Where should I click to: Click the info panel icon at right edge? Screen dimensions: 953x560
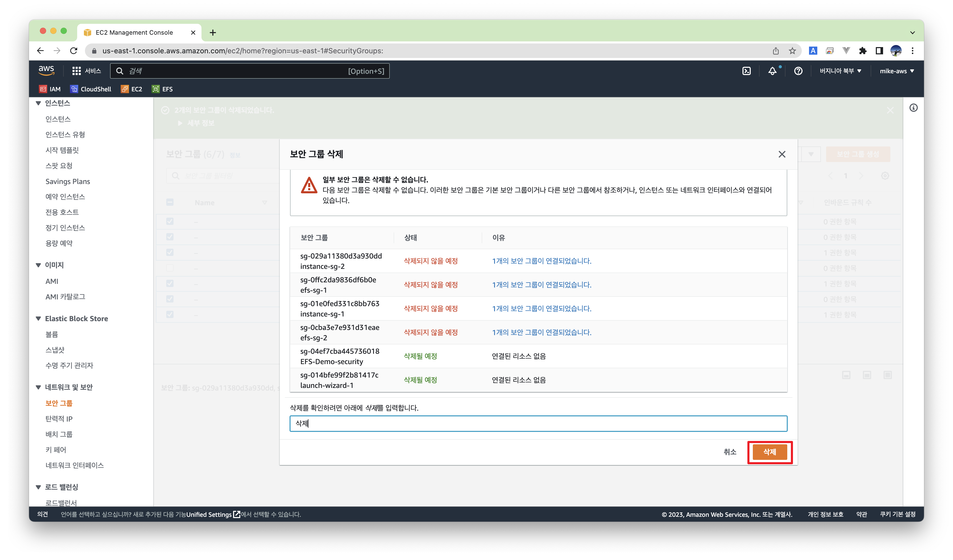pos(913,108)
